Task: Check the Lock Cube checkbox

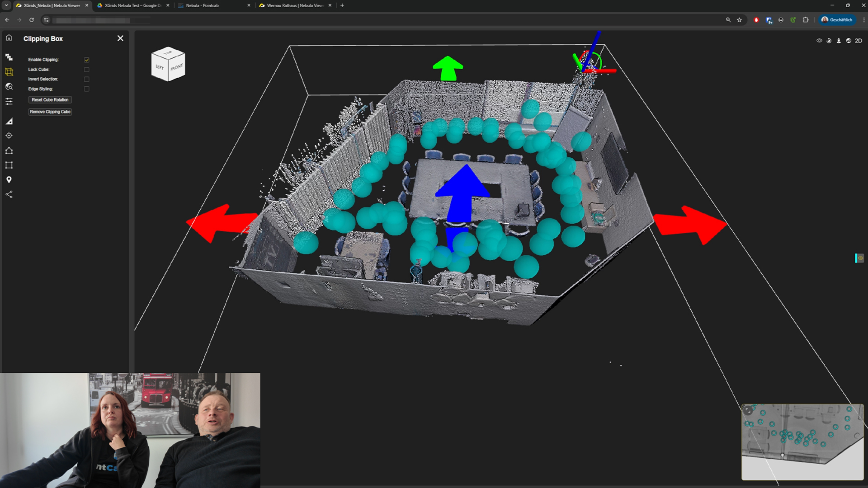Action: coord(87,70)
